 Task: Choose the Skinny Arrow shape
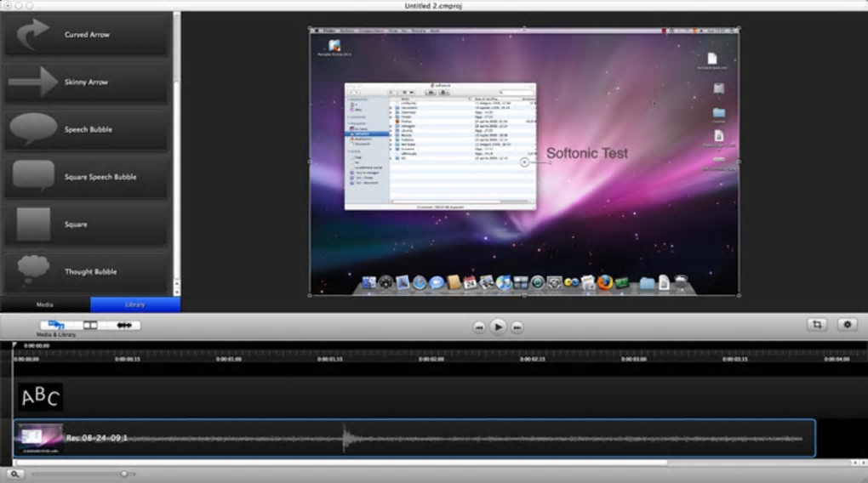pyautogui.click(x=85, y=82)
